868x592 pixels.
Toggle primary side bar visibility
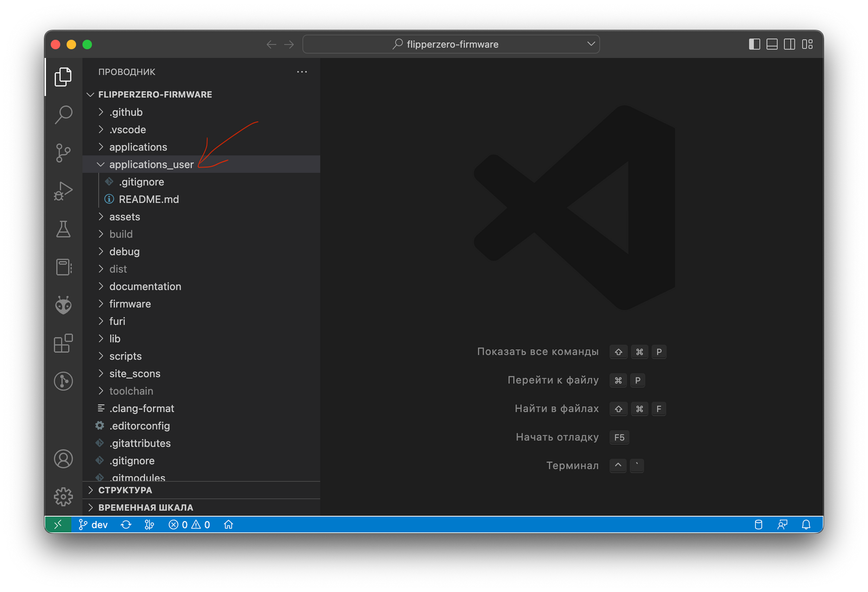pyautogui.click(x=755, y=44)
